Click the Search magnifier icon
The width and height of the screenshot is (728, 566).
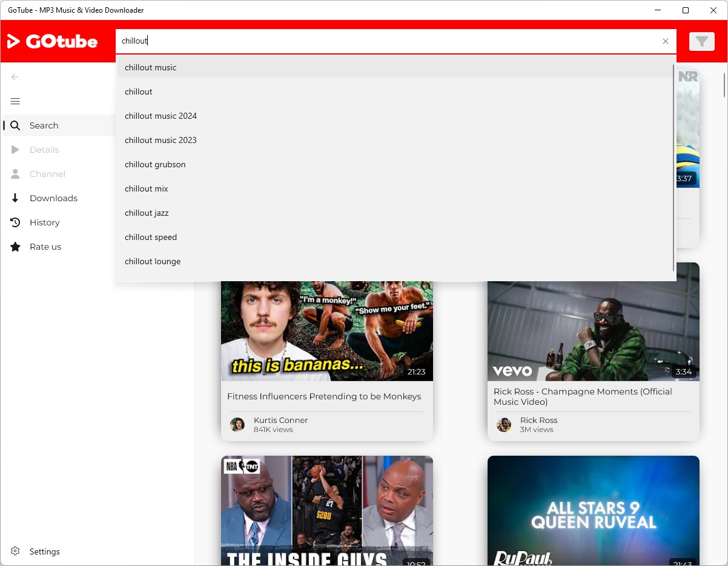(15, 125)
